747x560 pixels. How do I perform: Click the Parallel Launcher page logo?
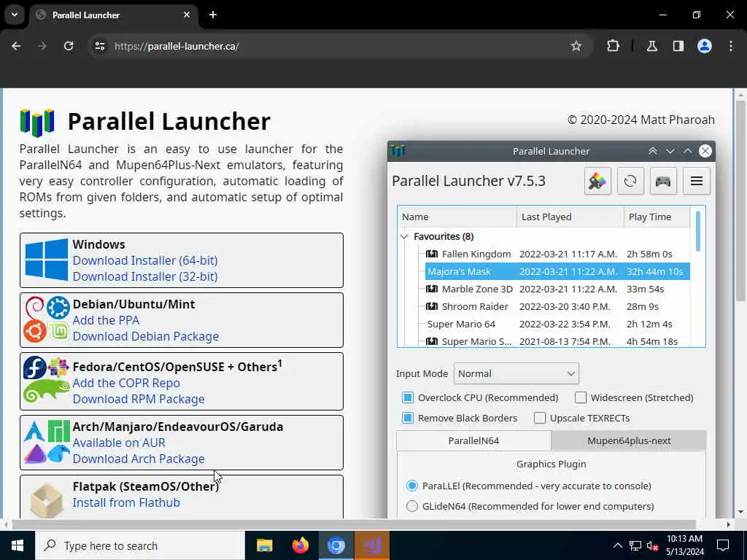(37, 122)
